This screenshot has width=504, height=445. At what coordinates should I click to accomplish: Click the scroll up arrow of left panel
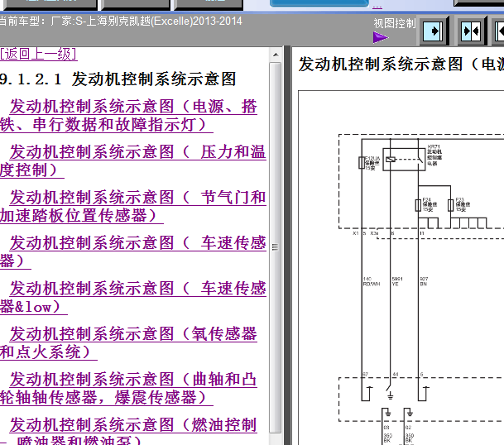tap(276, 55)
